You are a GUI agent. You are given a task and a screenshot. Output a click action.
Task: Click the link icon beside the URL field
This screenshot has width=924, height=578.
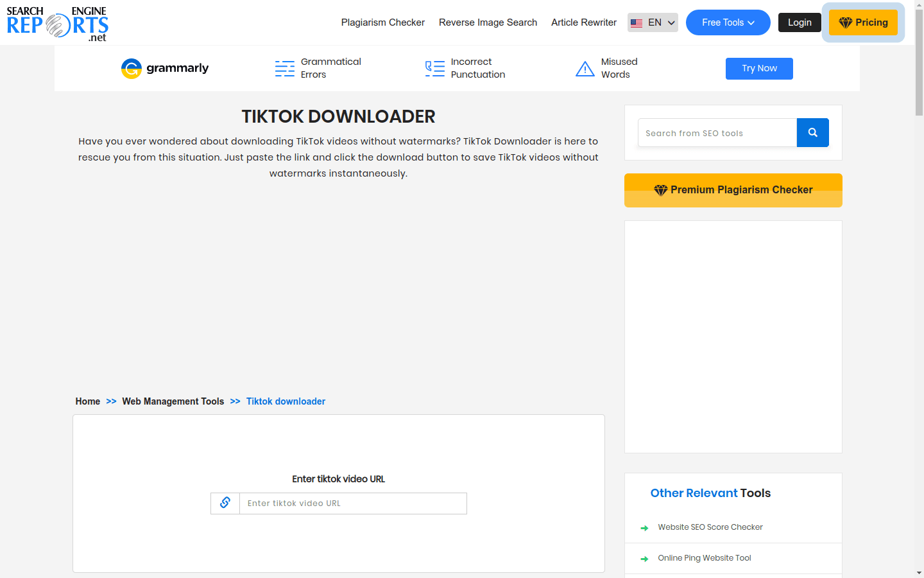pyautogui.click(x=225, y=503)
